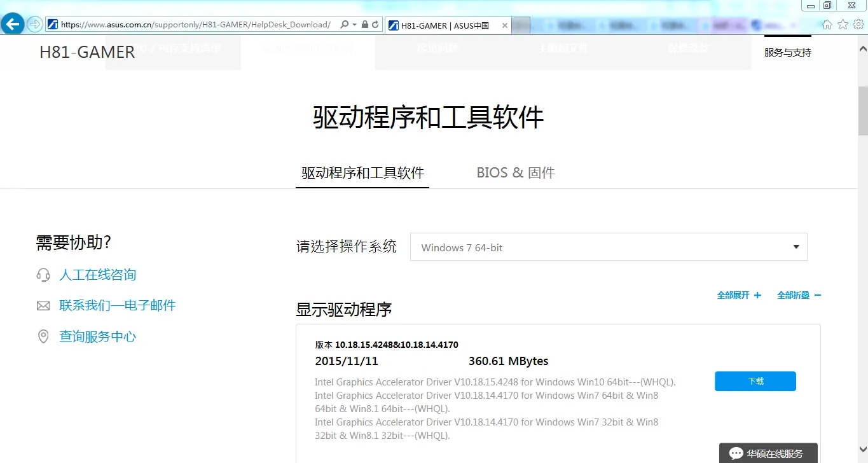Select the H81-GAMER | ASUS中国 browser tab
The width and height of the screenshot is (868, 463).
tap(448, 25)
